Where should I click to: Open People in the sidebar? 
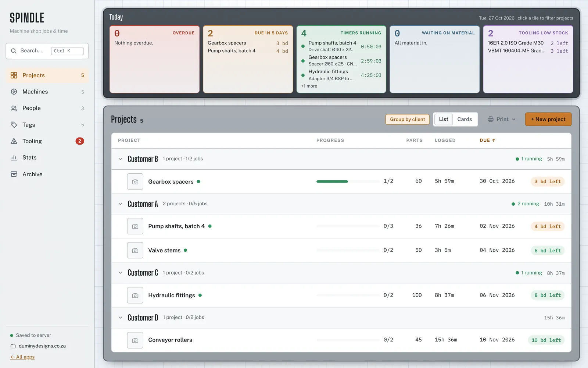(x=47, y=108)
